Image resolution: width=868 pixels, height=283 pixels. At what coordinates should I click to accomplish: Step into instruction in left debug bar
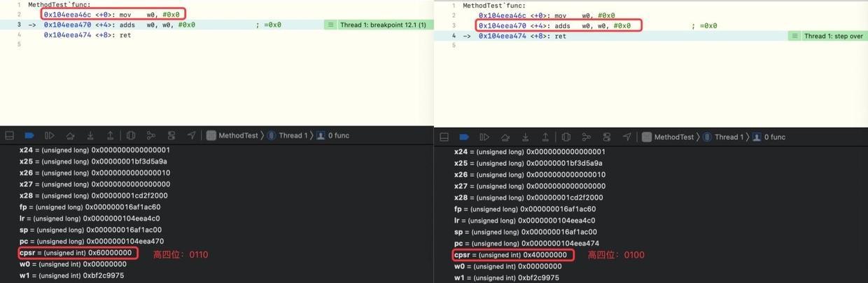pyautogui.click(x=90, y=136)
